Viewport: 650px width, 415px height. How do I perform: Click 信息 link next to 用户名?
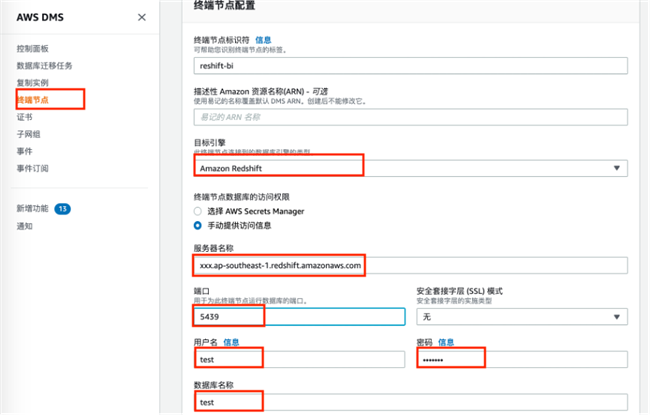231,342
